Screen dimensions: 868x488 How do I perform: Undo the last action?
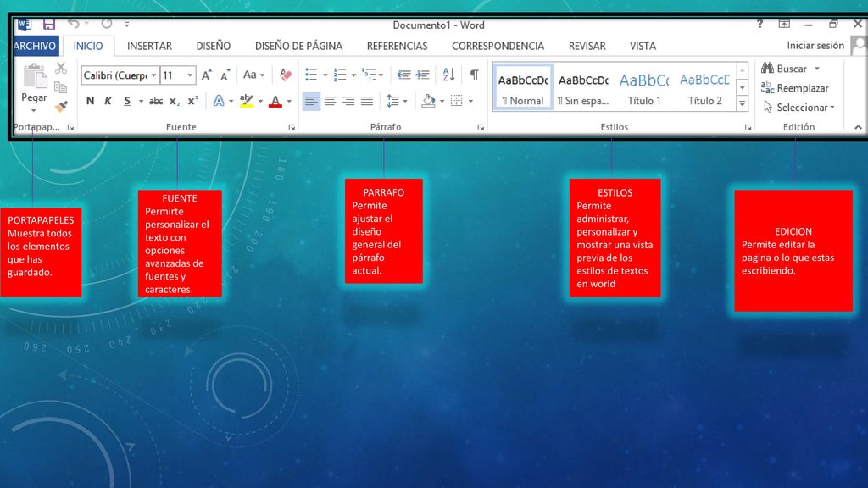[74, 23]
